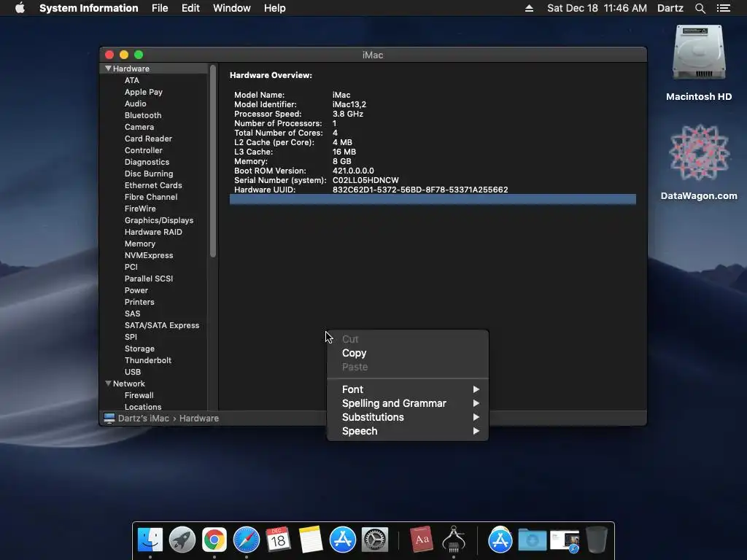Viewport: 747px width, 560px height.
Task: Collapse the Network section triangle
Action: (108, 384)
